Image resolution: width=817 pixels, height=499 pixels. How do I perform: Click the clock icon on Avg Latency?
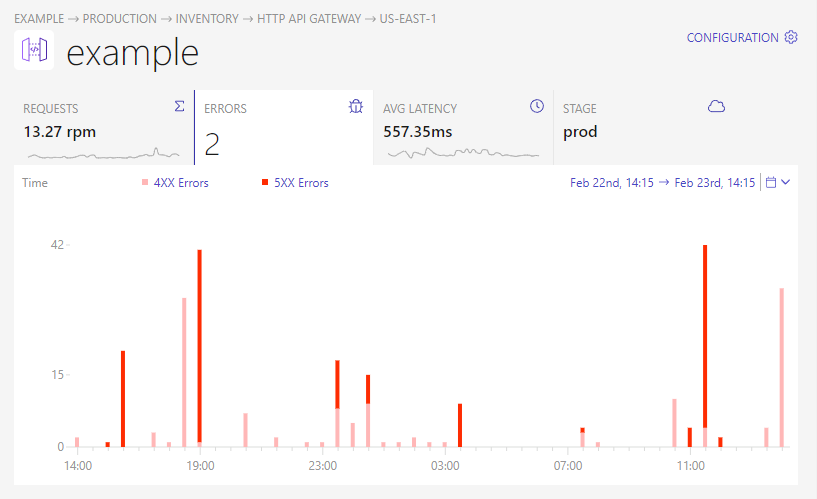[x=537, y=106]
